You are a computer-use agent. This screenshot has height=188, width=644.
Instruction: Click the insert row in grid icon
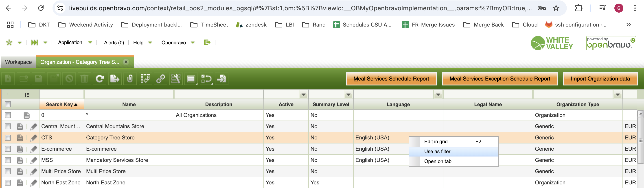tap(23, 79)
